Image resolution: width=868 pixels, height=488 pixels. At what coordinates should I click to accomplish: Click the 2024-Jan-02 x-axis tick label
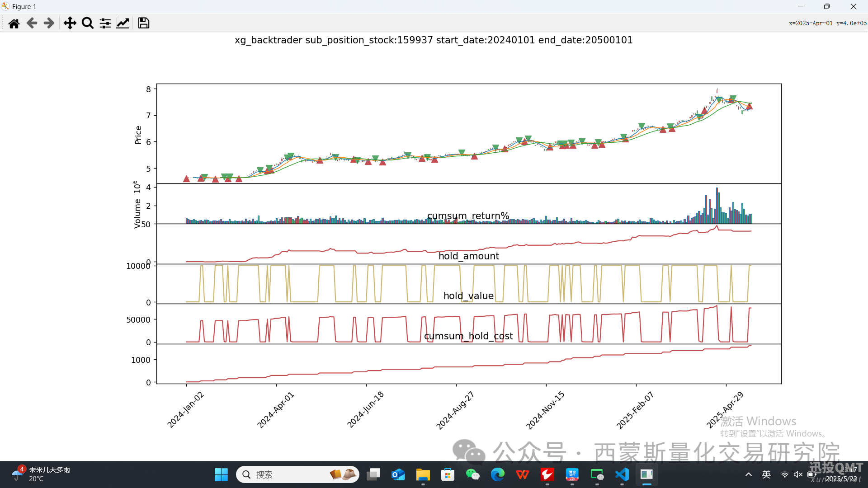point(186,410)
